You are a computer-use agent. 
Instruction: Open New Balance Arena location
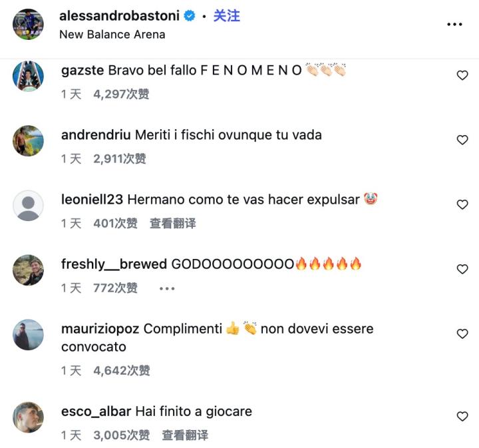(x=112, y=35)
